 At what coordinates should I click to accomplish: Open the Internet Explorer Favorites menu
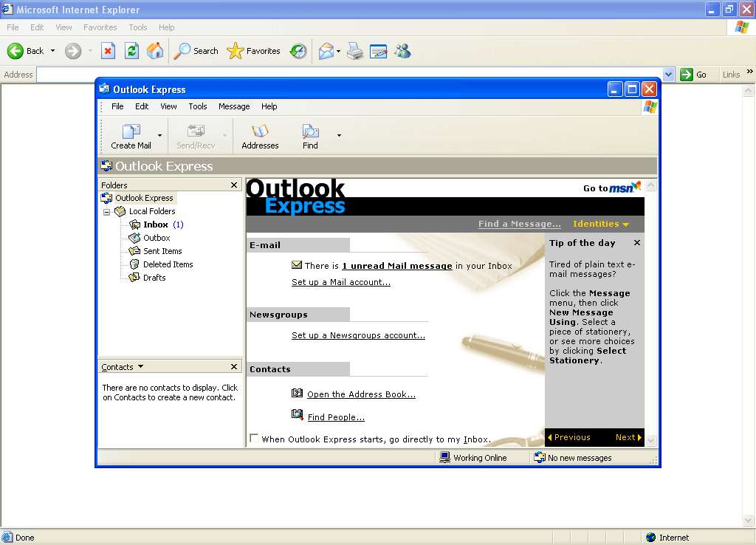(100, 27)
